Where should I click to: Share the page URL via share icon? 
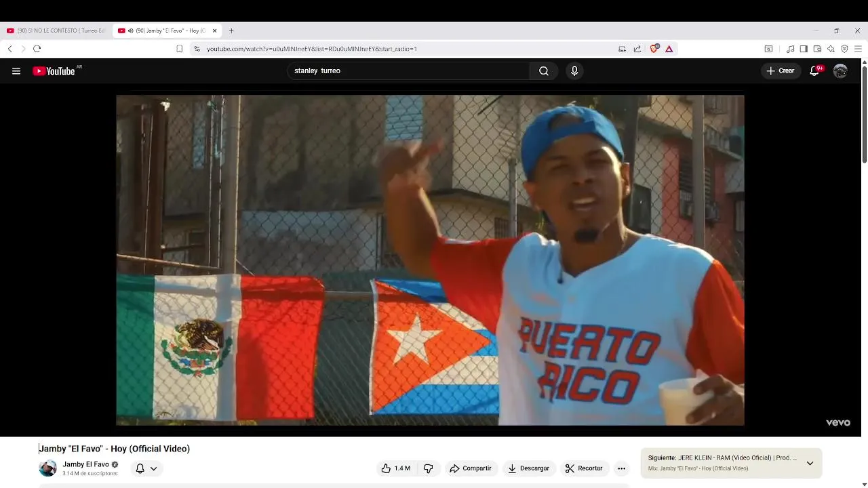[637, 49]
